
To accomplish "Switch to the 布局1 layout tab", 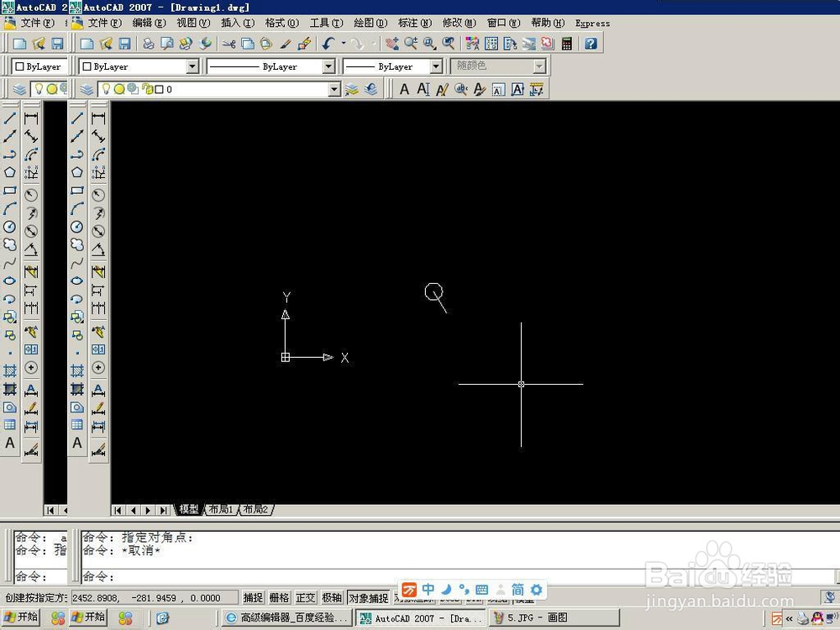I will pyautogui.click(x=221, y=509).
